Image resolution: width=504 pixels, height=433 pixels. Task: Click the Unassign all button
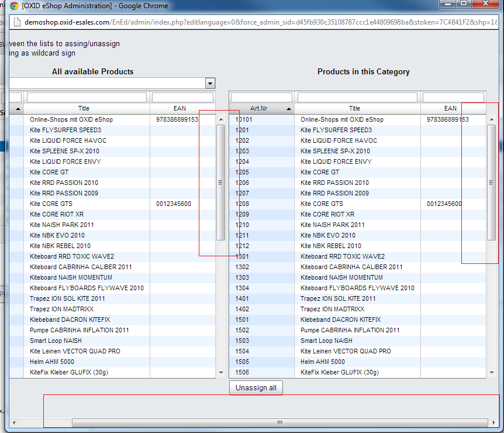256,387
